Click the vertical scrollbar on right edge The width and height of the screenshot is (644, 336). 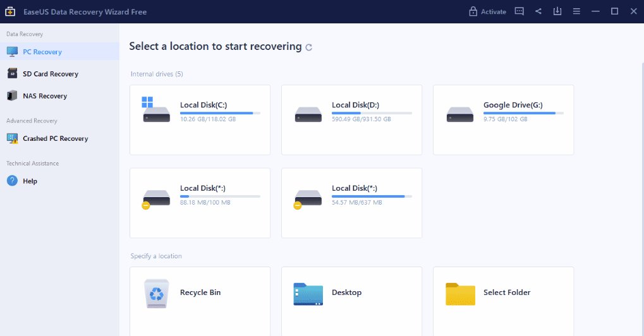pyautogui.click(x=642, y=199)
